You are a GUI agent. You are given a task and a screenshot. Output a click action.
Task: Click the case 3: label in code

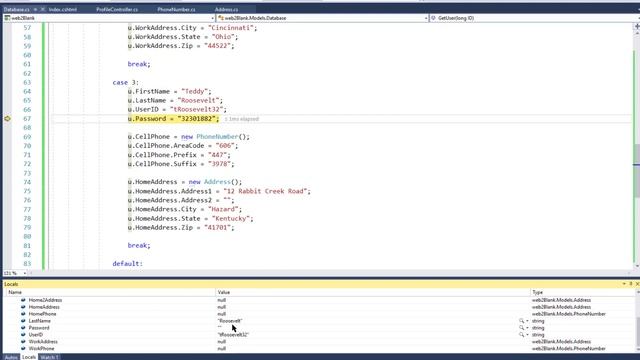pos(126,82)
